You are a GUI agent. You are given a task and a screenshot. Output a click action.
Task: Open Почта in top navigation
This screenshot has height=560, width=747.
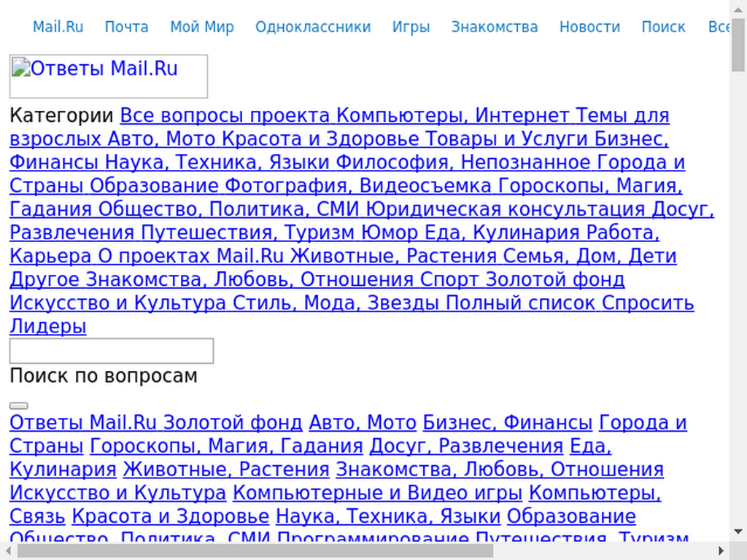coord(127,27)
